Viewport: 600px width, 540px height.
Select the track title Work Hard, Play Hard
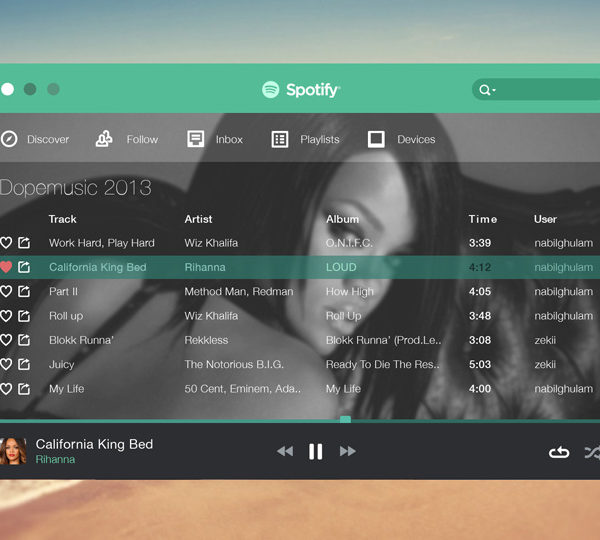[x=102, y=243]
